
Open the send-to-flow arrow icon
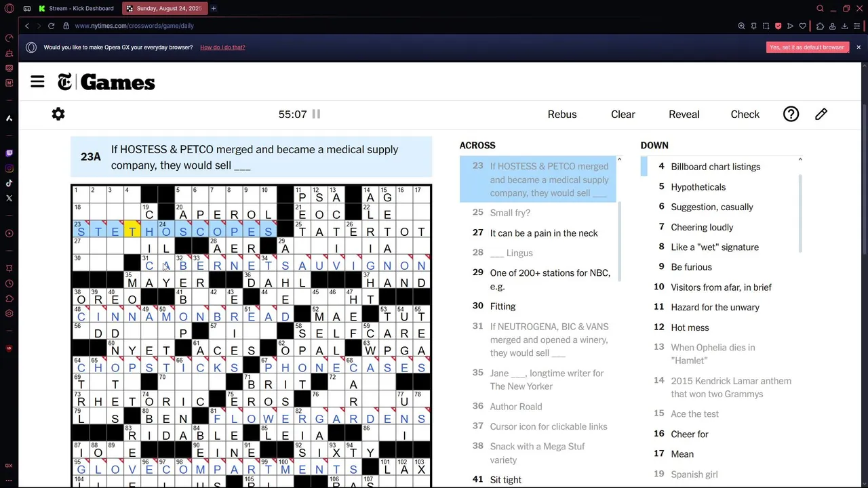790,26
